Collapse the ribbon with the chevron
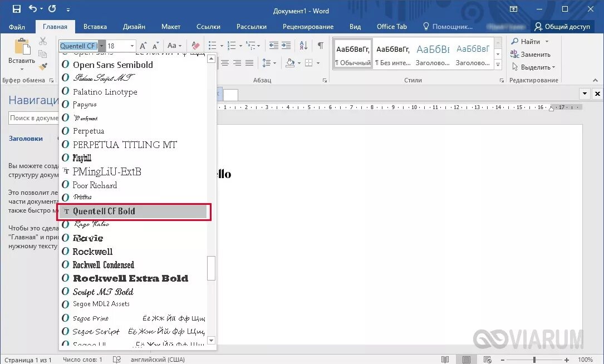This screenshot has width=604, height=364. point(595,80)
